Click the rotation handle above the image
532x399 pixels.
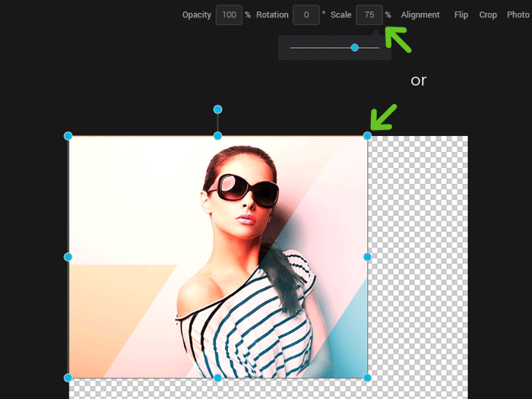(x=218, y=109)
